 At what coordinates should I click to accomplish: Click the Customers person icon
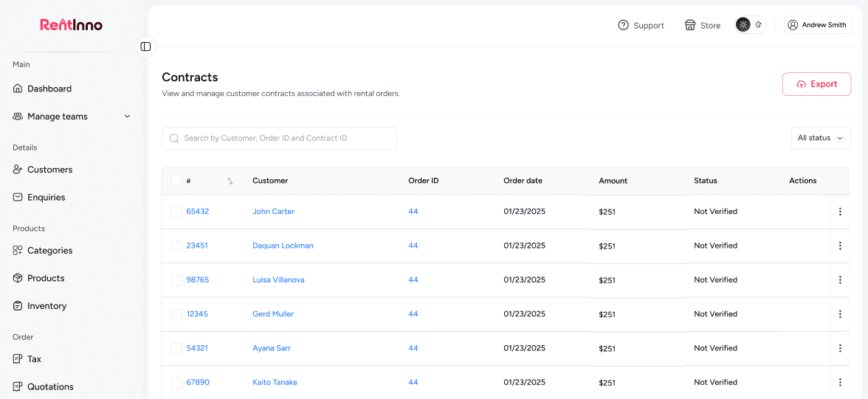pyautogui.click(x=18, y=170)
